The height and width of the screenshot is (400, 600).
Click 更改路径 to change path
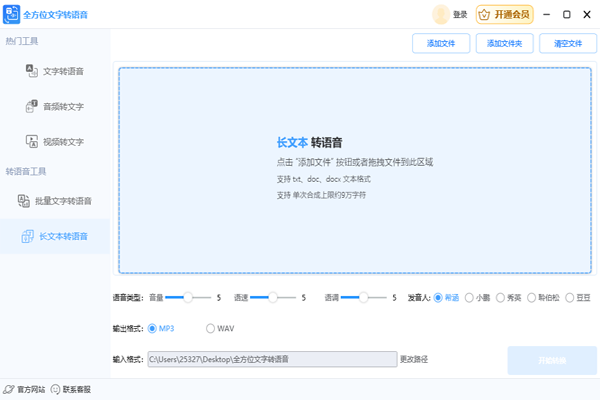[414, 359]
